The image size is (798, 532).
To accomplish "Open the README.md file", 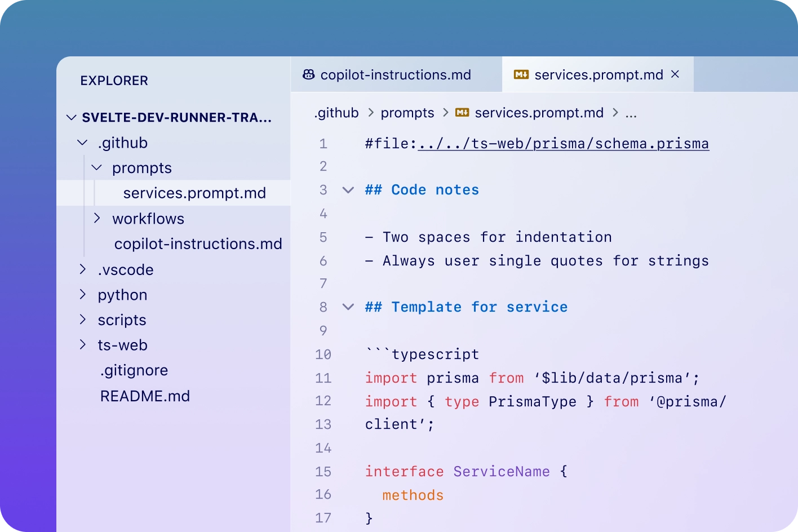I will tap(145, 396).
